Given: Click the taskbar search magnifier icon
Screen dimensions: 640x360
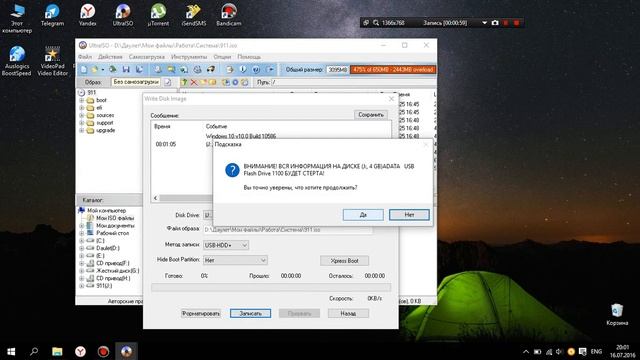Looking at the screenshot, I should [34, 351].
